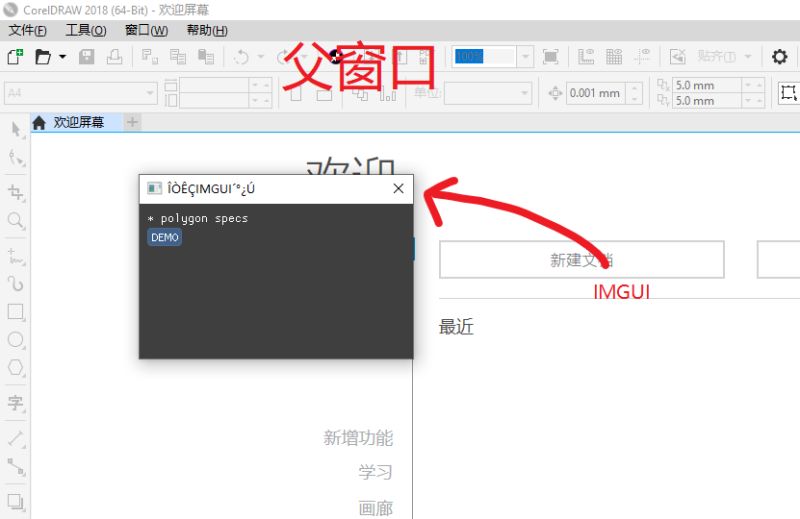Image resolution: width=800 pixels, height=519 pixels.
Task: Select the Crop tool
Action: pyautogui.click(x=16, y=192)
